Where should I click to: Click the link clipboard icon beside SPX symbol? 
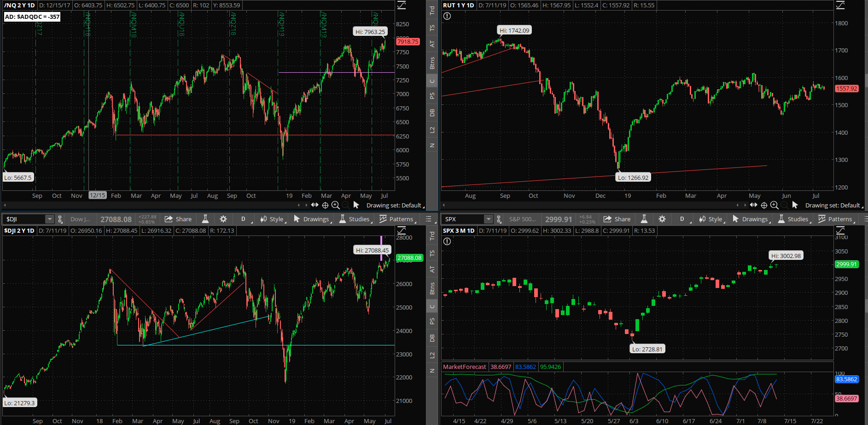point(499,219)
